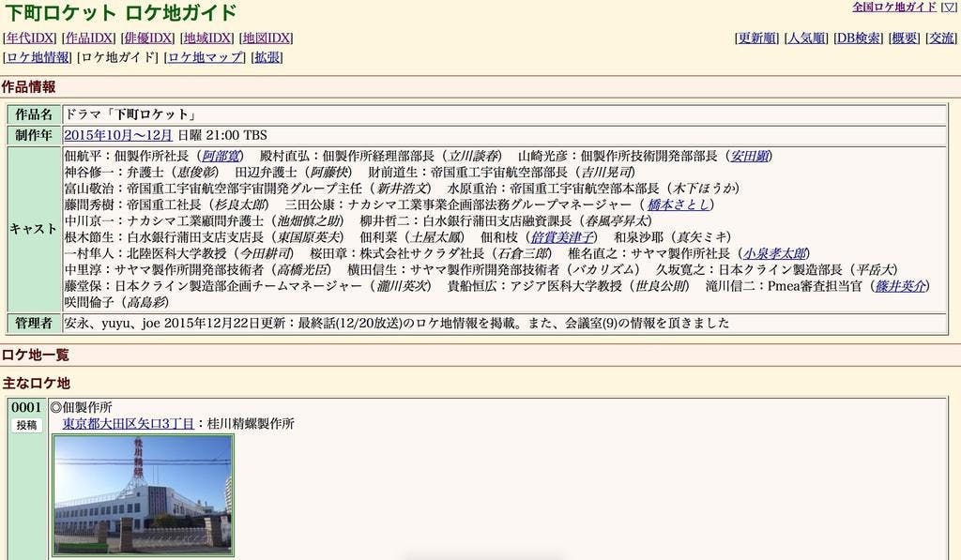Click the 投稿 button under 0001
This screenshot has height=560, width=961.
pos(26,425)
